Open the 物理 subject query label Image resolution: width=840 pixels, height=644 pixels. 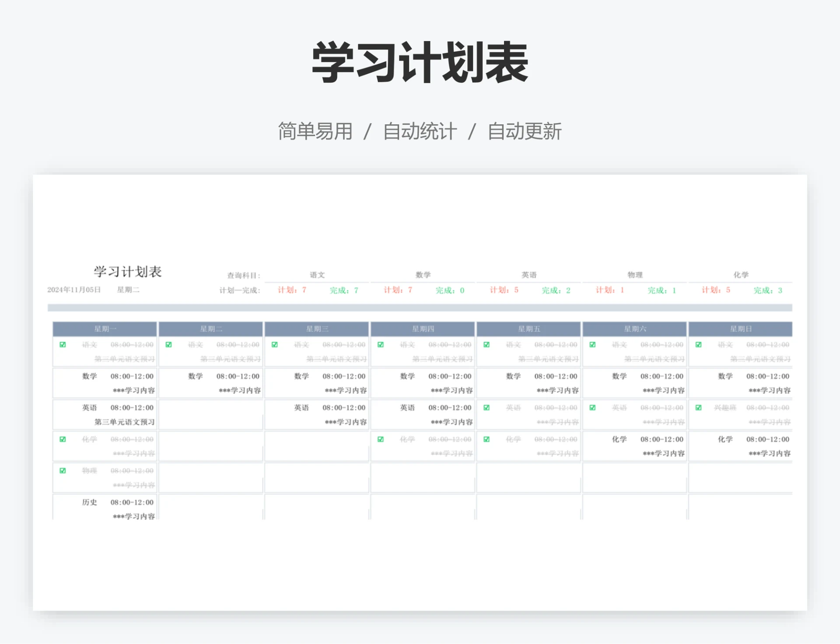pyautogui.click(x=634, y=274)
